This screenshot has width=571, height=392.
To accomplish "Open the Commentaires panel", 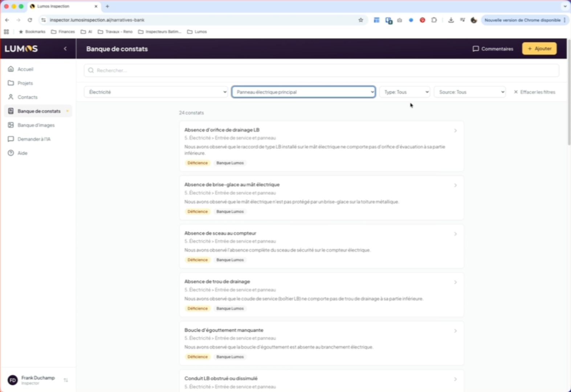I will click(x=493, y=49).
